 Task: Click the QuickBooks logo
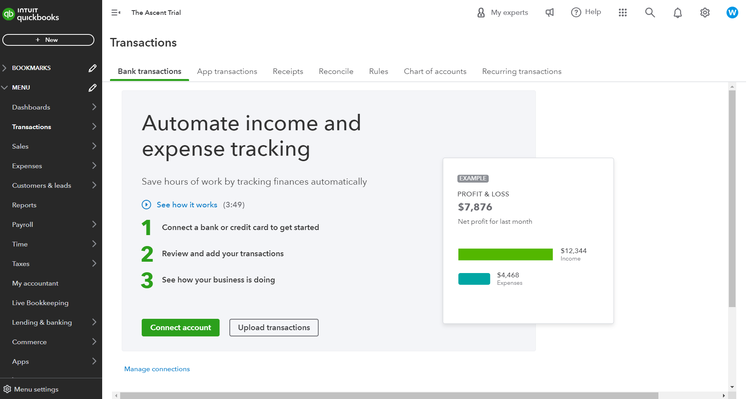(31, 14)
